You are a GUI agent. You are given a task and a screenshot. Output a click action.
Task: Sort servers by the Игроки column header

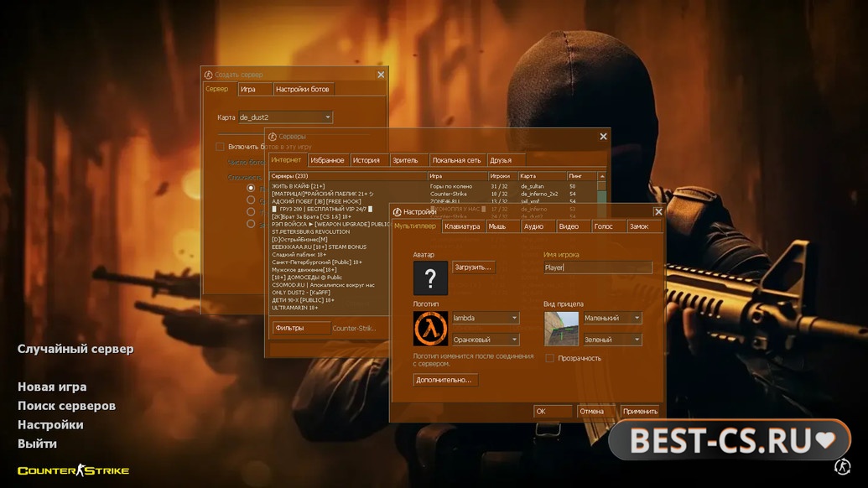(502, 176)
